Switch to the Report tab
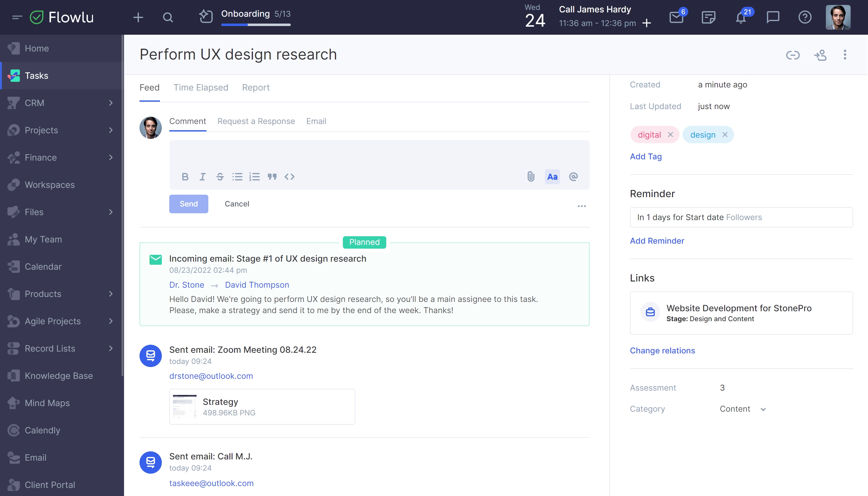This screenshot has height=496, width=868. click(256, 87)
